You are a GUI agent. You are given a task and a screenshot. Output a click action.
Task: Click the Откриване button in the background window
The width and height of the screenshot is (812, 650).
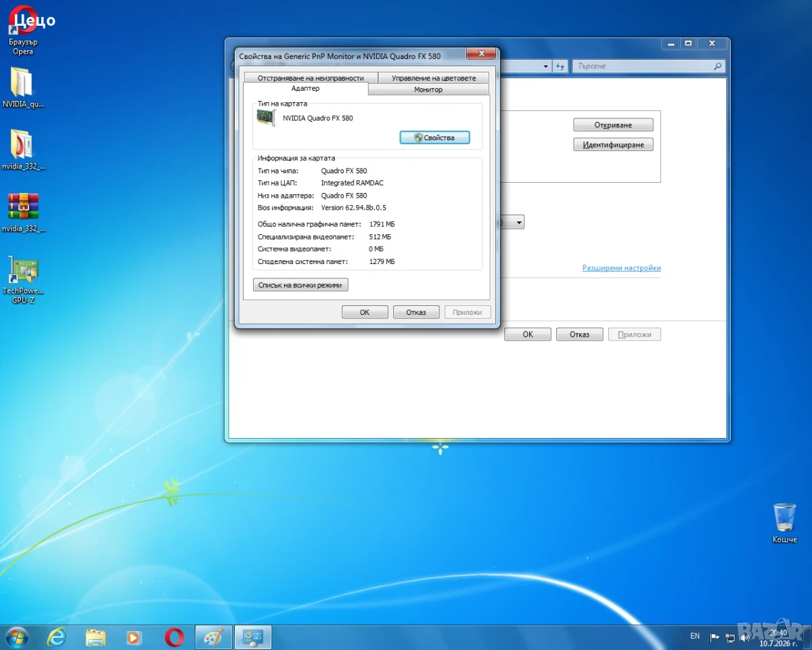click(x=613, y=125)
